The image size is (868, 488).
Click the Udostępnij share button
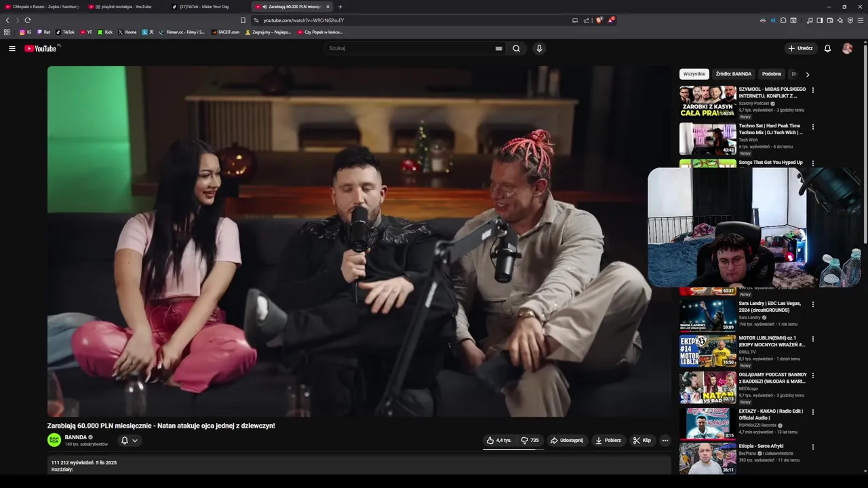[x=567, y=441]
